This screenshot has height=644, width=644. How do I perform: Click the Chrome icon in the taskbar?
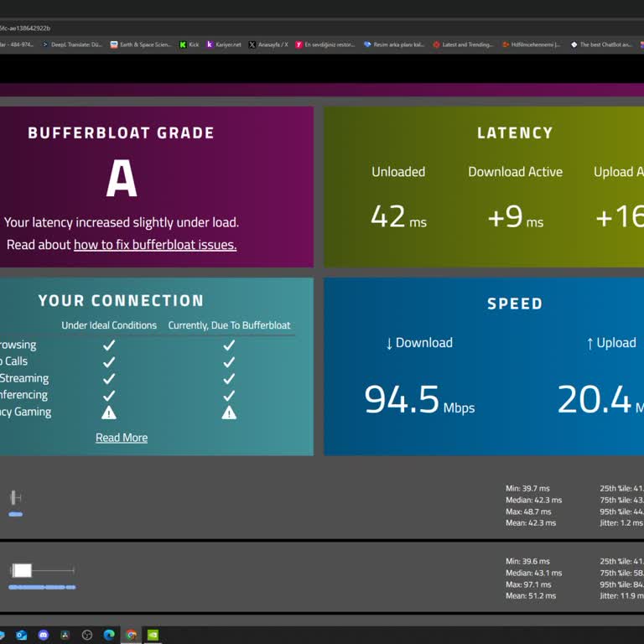tap(131, 635)
